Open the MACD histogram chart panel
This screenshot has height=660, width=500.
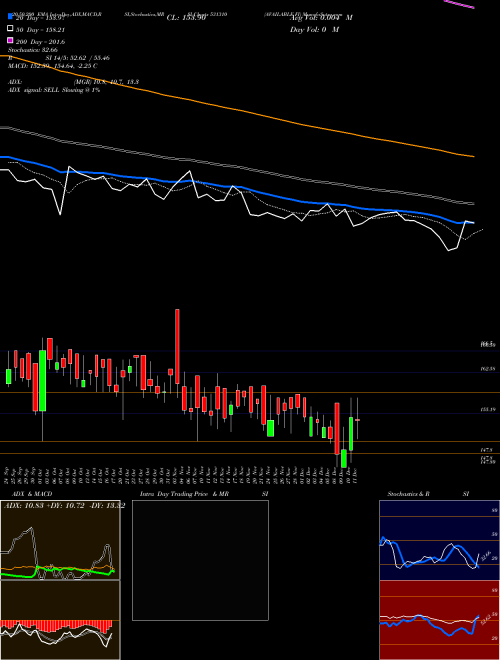point(60,620)
